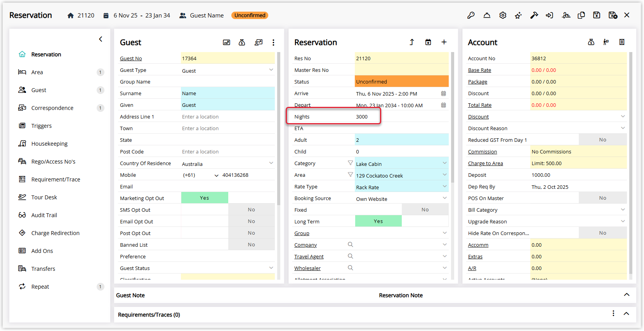Open Discount Reason dropdown
The height and width of the screenshot is (331, 644).
(x=623, y=128)
